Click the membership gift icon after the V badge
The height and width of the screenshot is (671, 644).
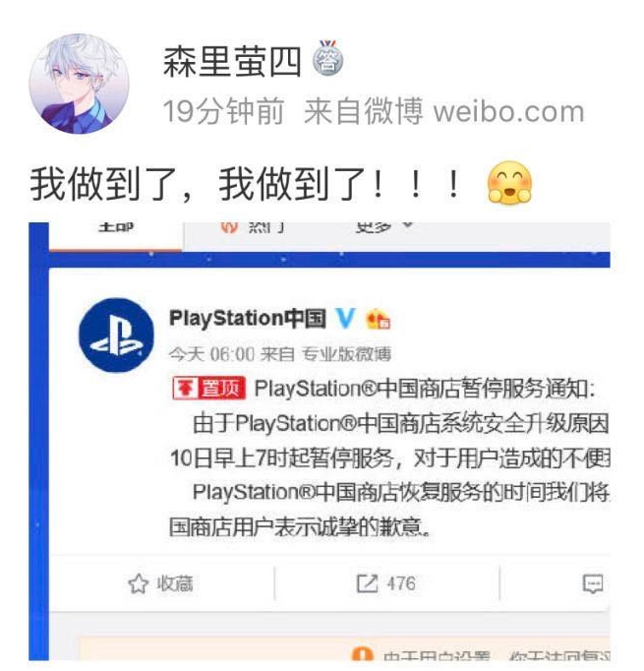coord(378,319)
